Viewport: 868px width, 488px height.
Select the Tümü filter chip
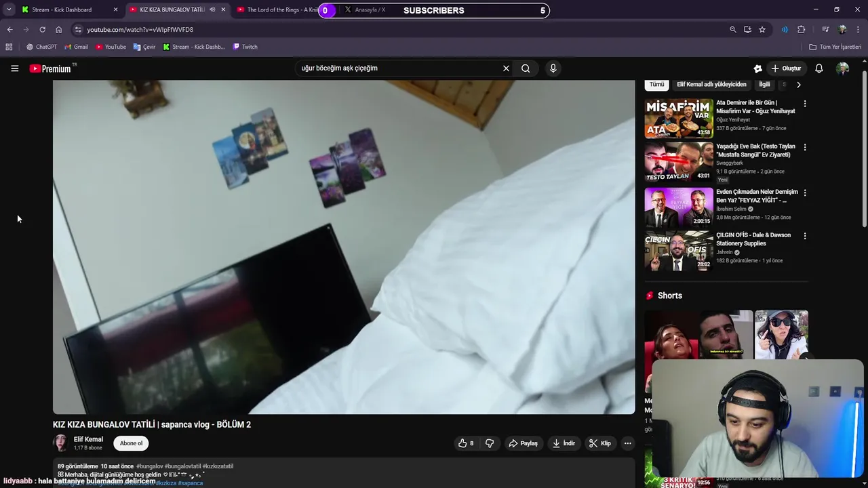click(656, 85)
